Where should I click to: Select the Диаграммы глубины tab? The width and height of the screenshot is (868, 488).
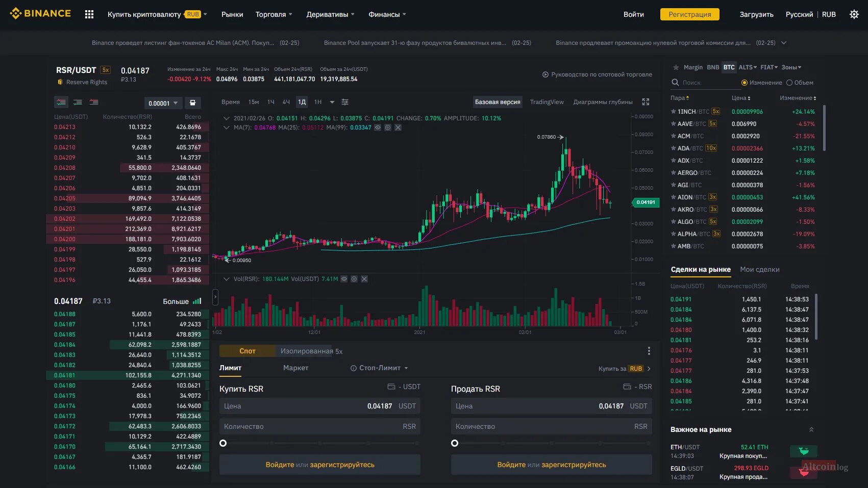point(603,102)
